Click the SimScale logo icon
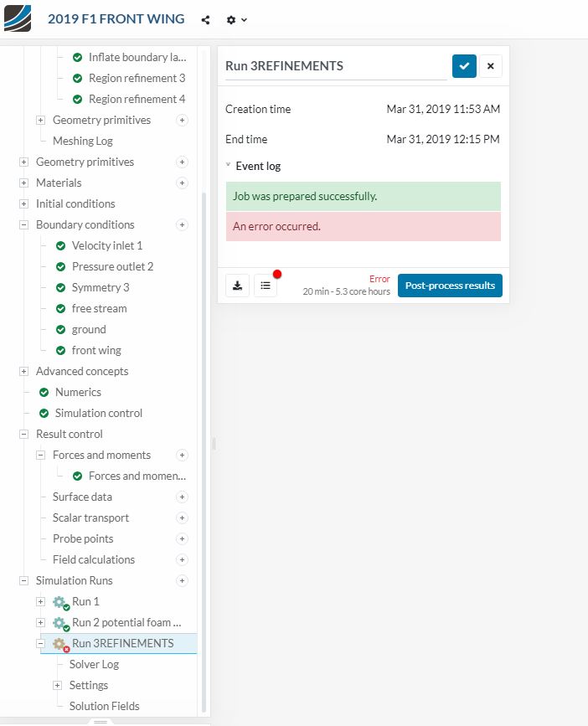This screenshot has width=588, height=726. tap(18, 18)
